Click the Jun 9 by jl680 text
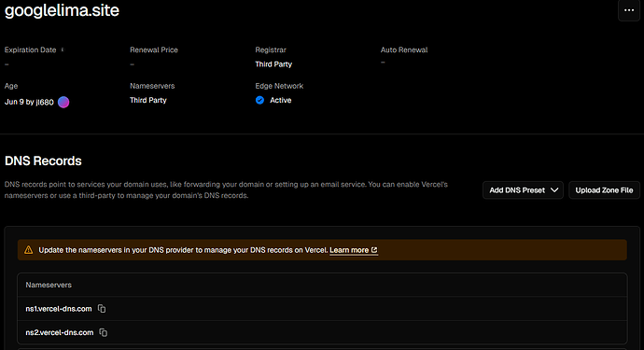The image size is (644, 350). point(29,102)
